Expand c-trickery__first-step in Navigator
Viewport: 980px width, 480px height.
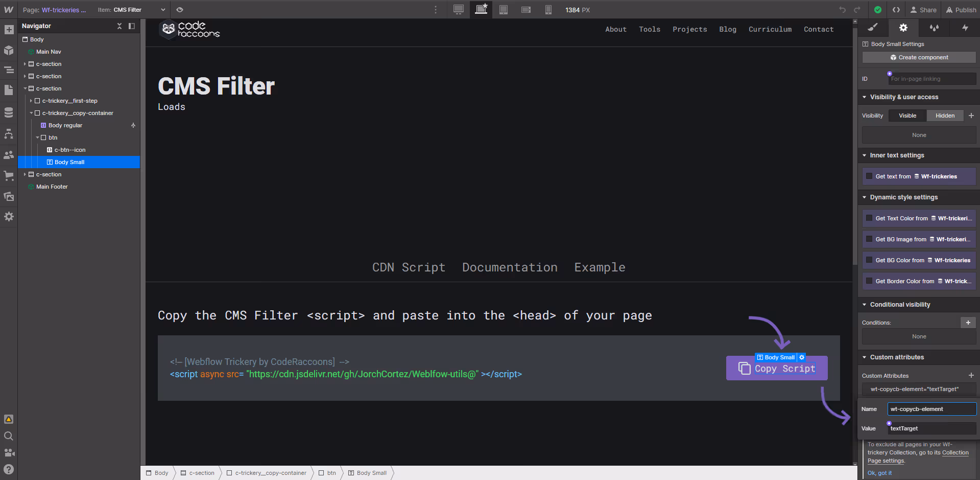coord(31,101)
